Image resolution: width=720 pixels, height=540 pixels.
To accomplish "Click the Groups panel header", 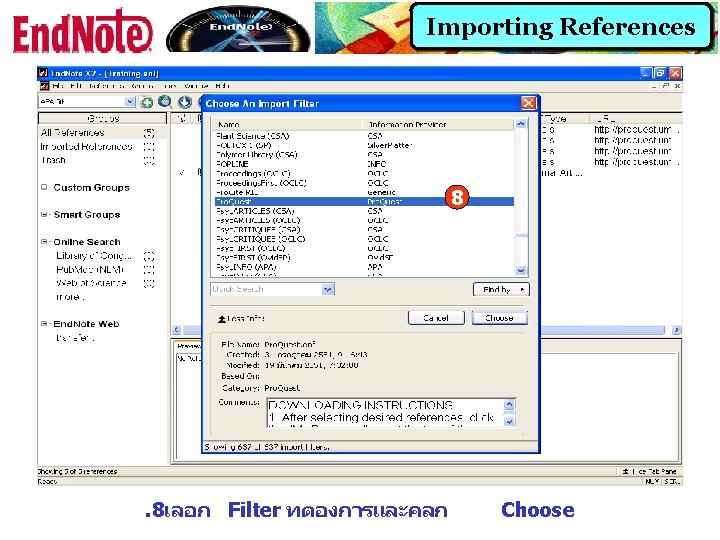I will pos(102,118).
